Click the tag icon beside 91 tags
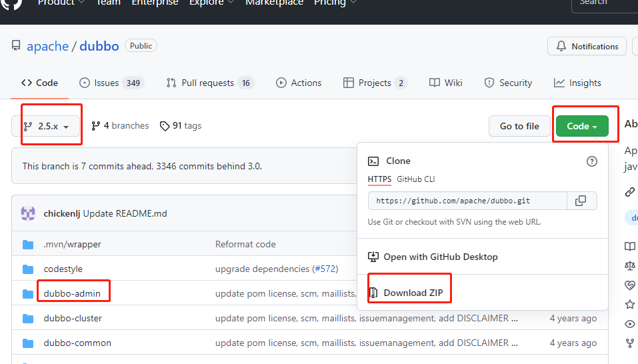638x364 pixels. tap(165, 127)
